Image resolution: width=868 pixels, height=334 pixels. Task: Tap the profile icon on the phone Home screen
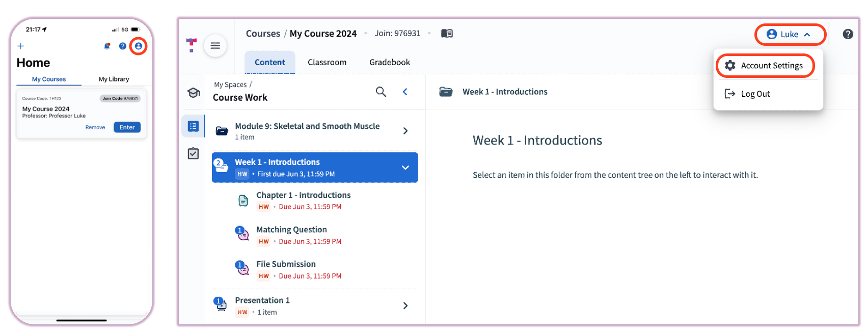click(x=138, y=46)
